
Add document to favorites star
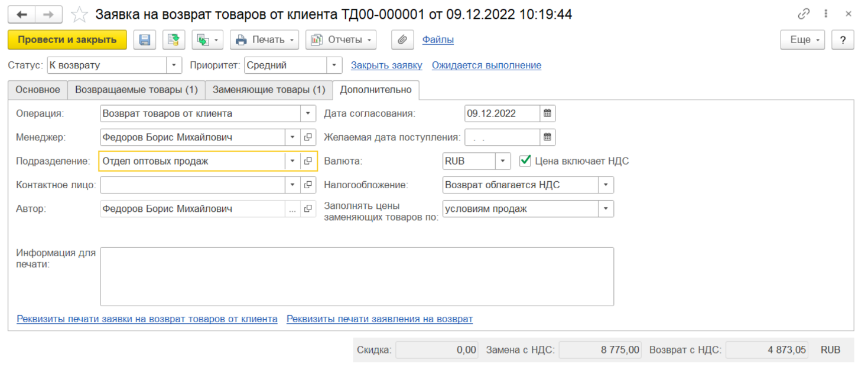point(79,14)
